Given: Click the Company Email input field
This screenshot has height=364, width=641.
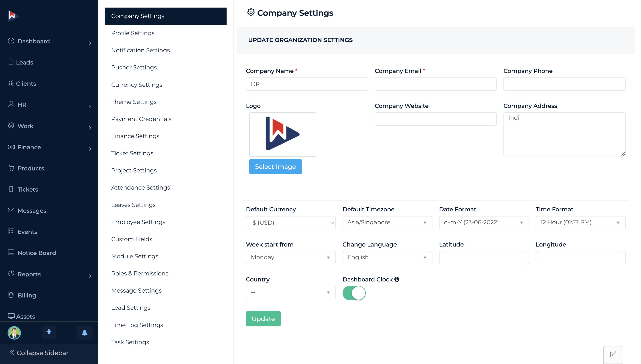Looking at the screenshot, I should [x=435, y=84].
